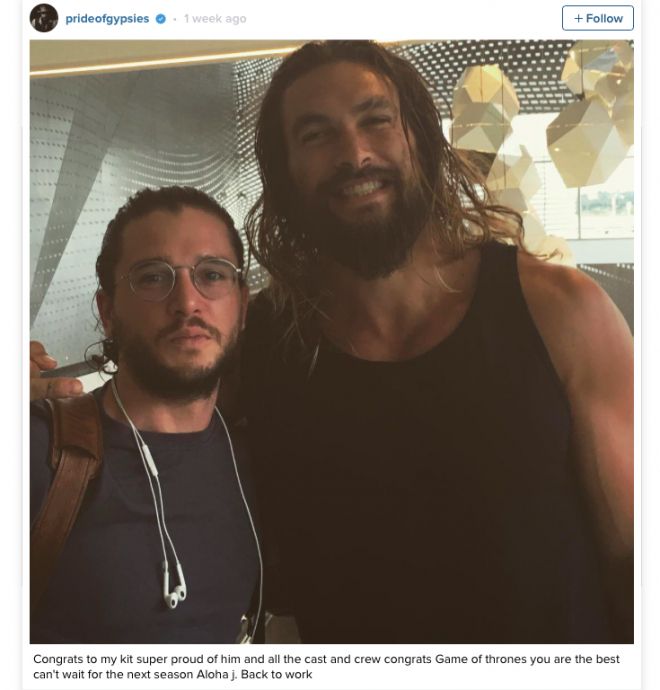Click the hand on shoulder in the photo

tap(51, 372)
